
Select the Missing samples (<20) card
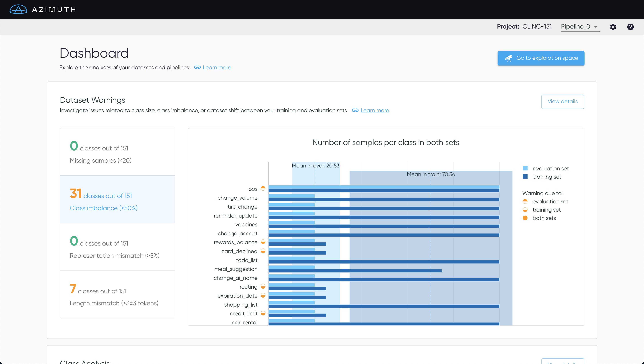117,151
